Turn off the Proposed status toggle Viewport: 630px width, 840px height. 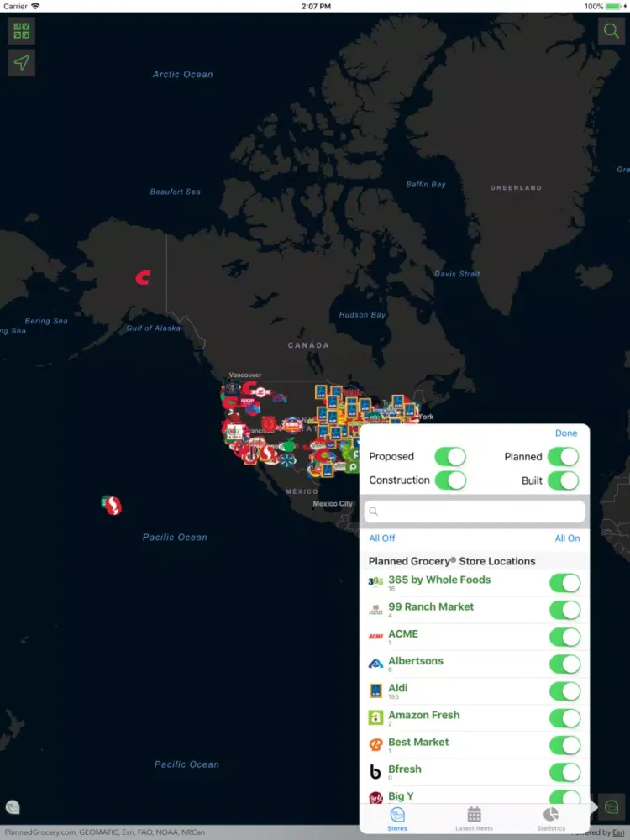(450, 457)
